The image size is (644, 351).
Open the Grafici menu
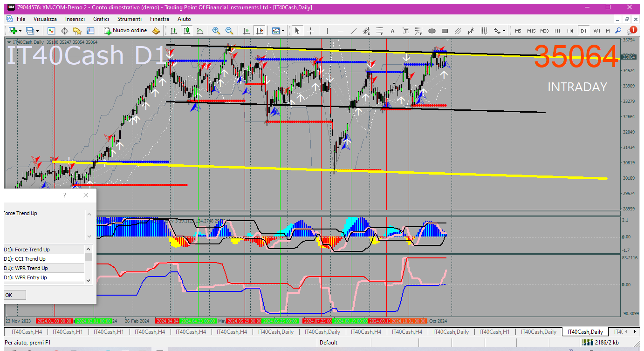coord(101,19)
